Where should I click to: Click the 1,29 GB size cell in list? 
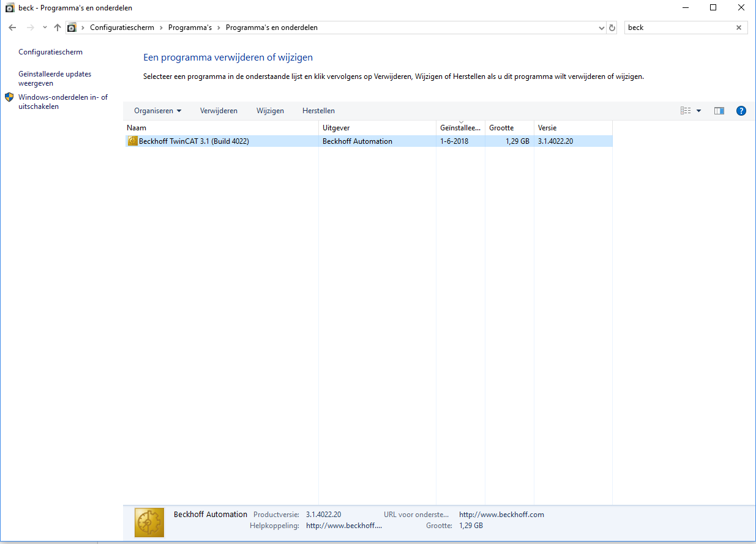(518, 141)
